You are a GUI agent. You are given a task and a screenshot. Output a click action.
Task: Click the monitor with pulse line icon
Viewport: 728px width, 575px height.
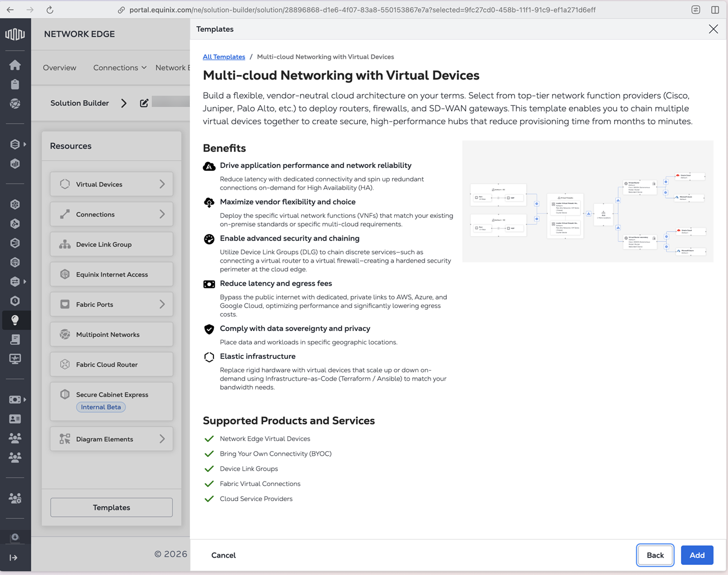(x=15, y=359)
